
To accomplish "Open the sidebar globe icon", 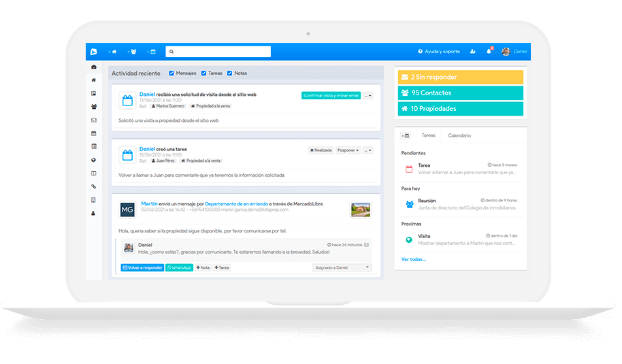I will 94,160.
